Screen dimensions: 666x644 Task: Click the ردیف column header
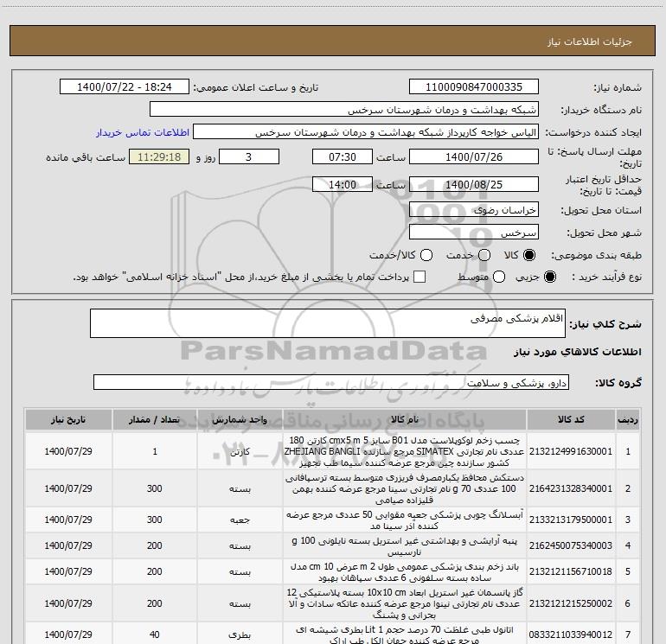[x=628, y=419]
